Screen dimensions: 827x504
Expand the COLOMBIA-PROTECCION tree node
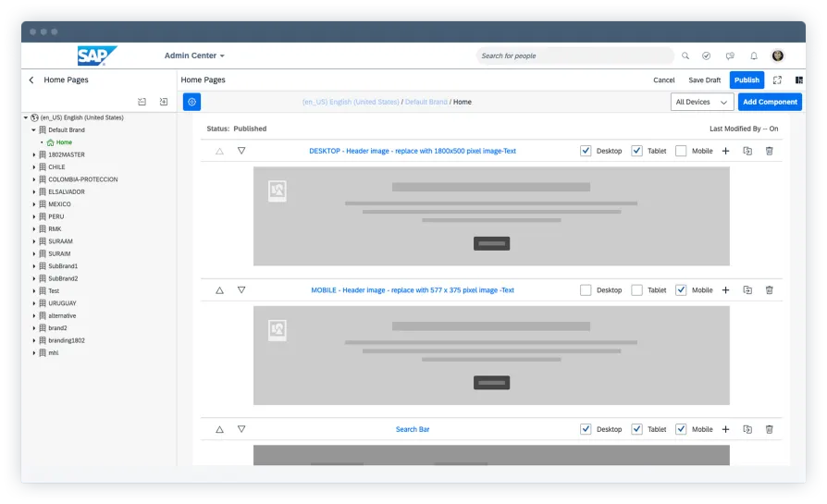tap(34, 179)
